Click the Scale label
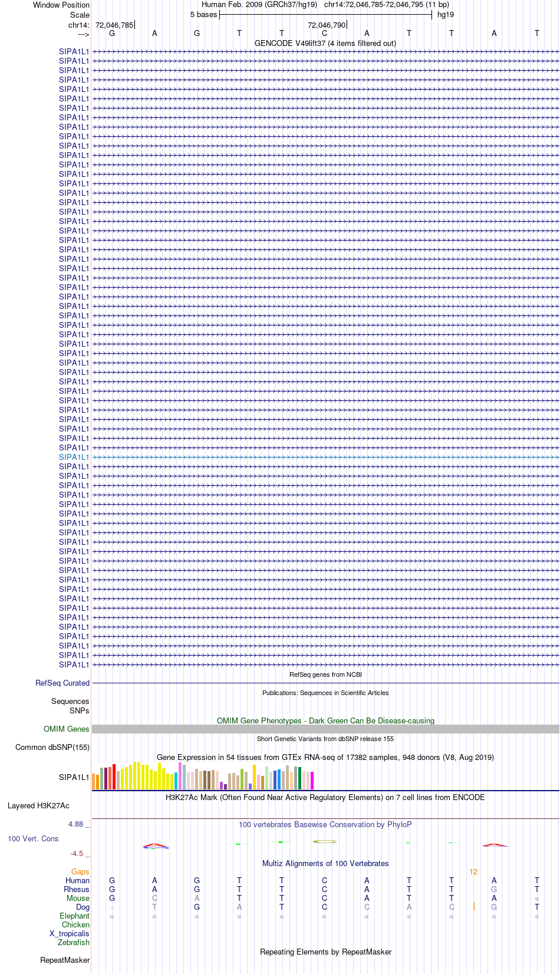Screen dimensions: 560x974 80,15
